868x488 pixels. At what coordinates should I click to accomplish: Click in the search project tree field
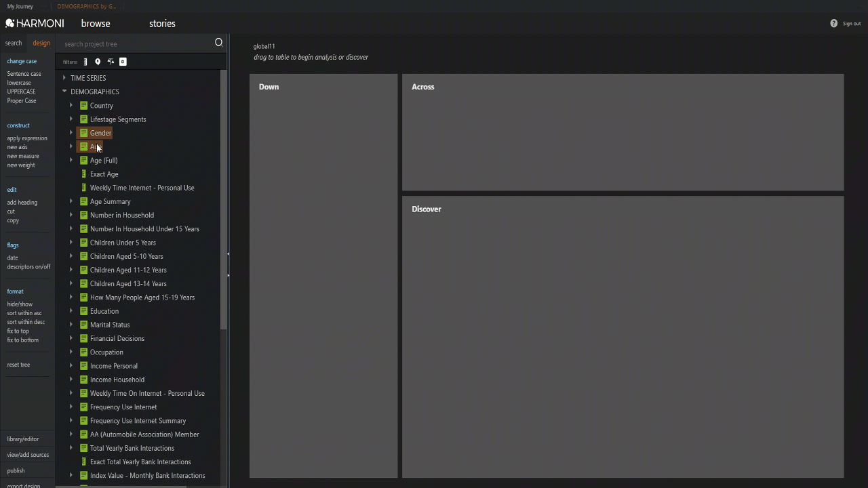(x=136, y=43)
